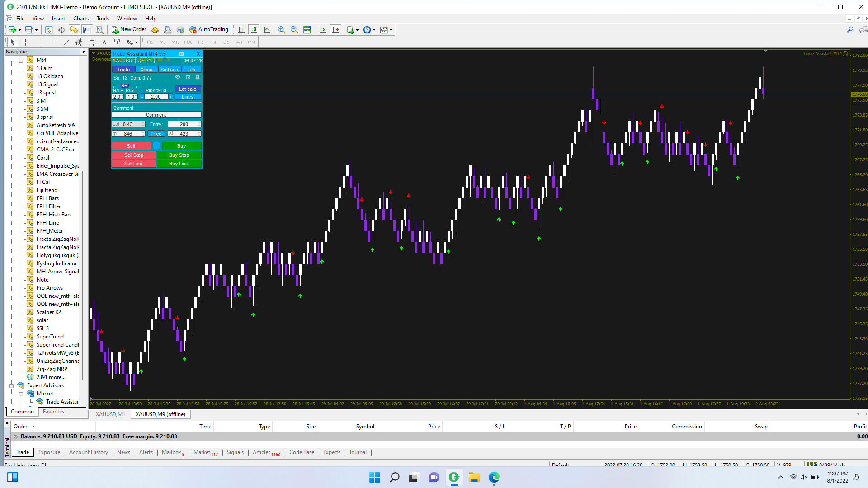Image resolution: width=868 pixels, height=488 pixels.
Task: Click the Trade Assistant screenshot camera icon
Action: pyautogui.click(x=181, y=54)
